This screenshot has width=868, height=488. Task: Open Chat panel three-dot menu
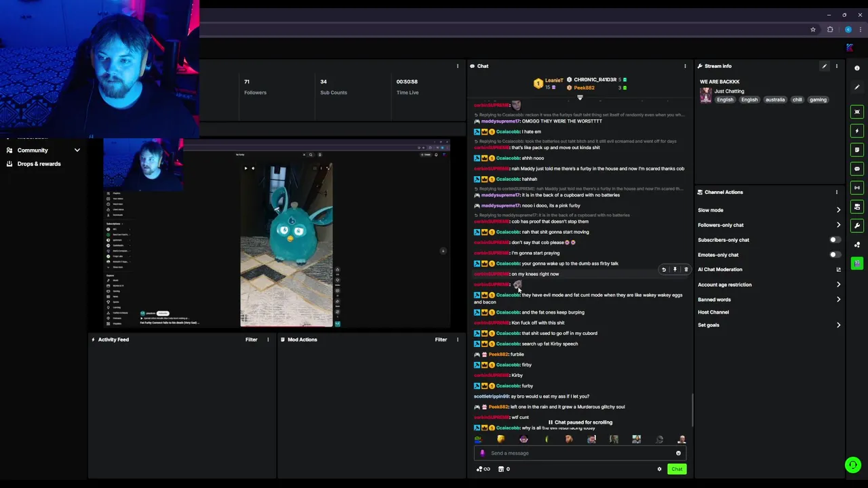pyautogui.click(x=685, y=66)
